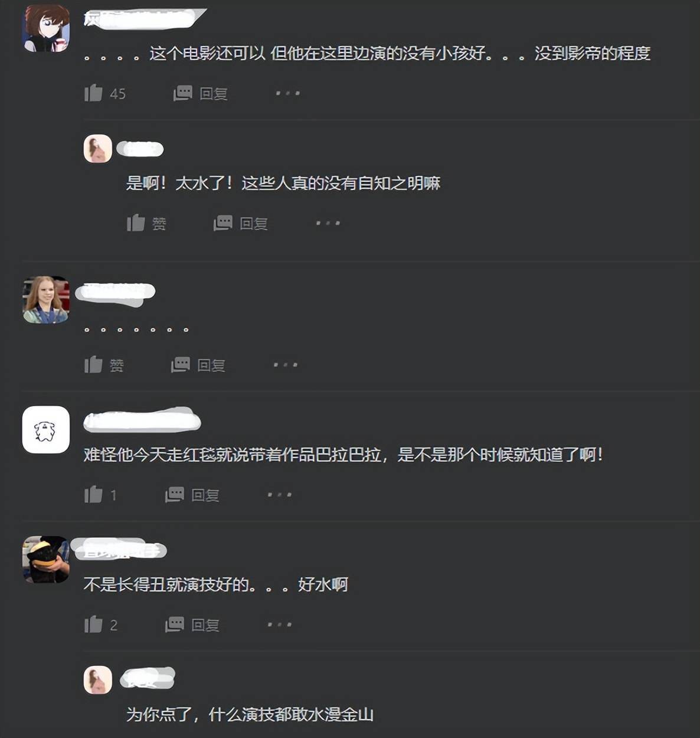The width and height of the screenshot is (700, 738).
Task: Open more options for the 45-likes comment
Action: (287, 93)
